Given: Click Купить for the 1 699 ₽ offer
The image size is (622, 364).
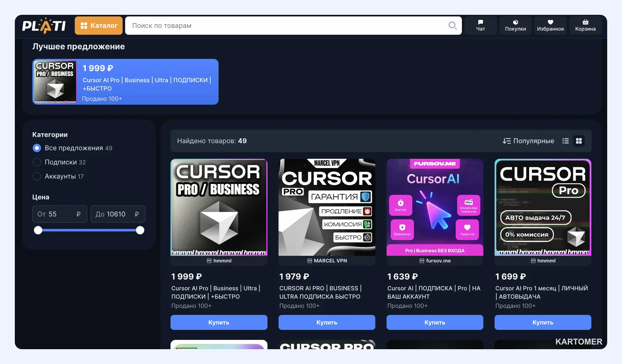Looking at the screenshot, I should [x=543, y=322].
